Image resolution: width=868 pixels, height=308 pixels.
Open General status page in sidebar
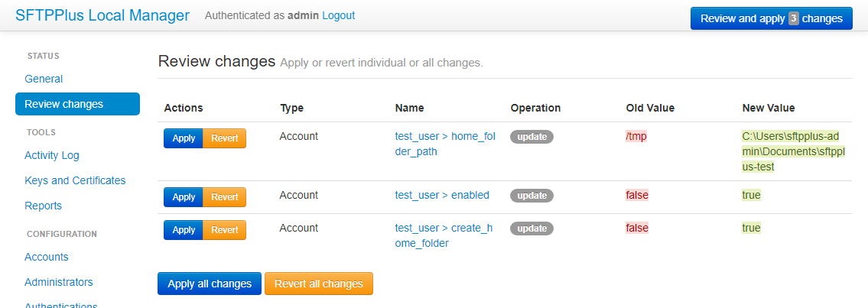pos(44,79)
